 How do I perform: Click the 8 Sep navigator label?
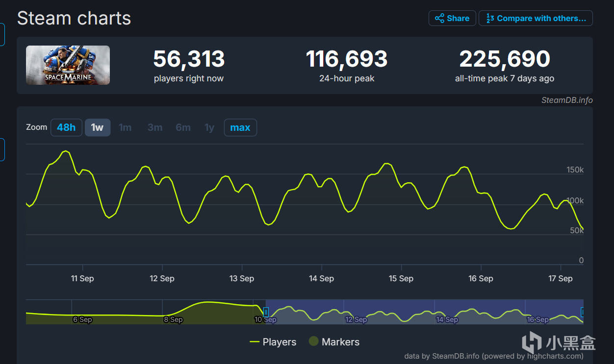173,319
